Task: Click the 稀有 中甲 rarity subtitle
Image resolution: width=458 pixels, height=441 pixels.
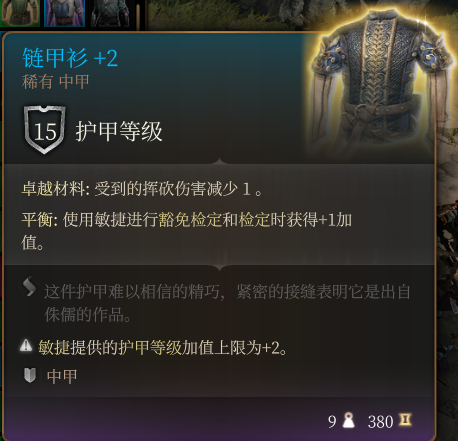Action: [56, 82]
